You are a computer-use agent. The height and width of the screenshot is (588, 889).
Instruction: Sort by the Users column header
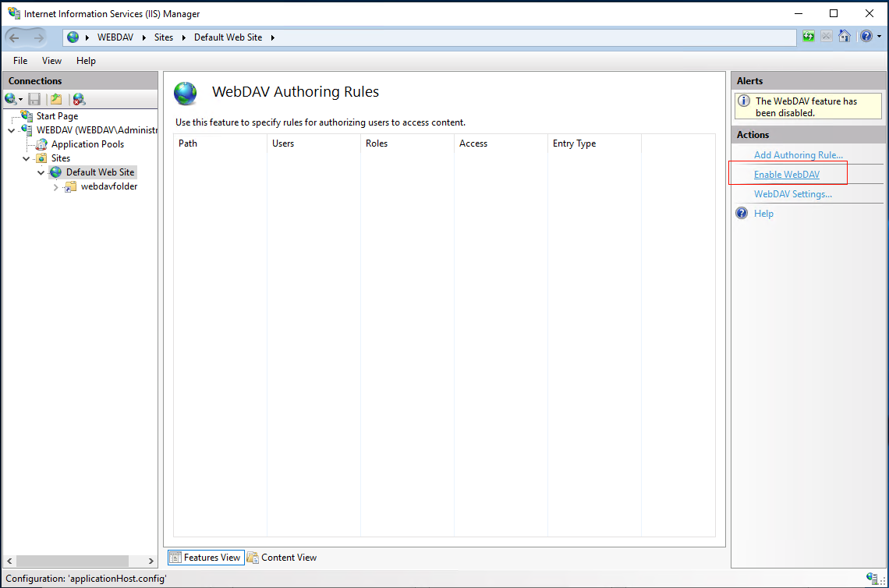click(313, 143)
